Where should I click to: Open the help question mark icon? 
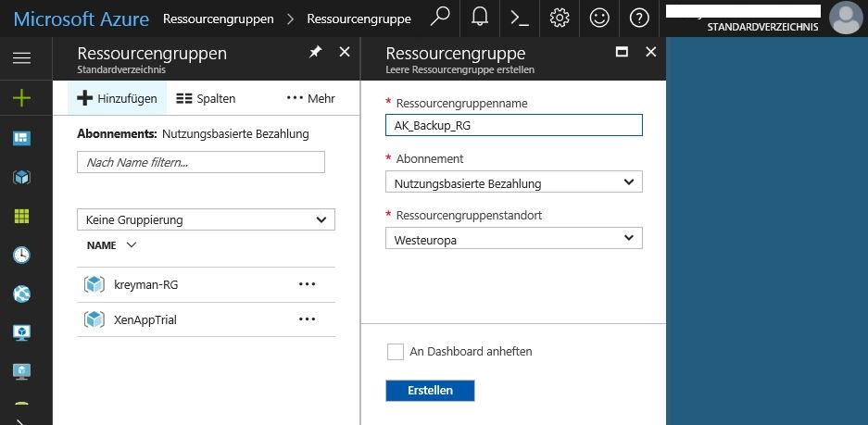tap(639, 19)
